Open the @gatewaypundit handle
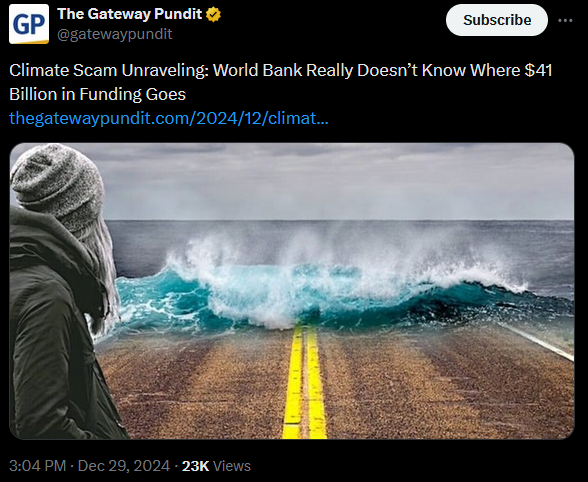 (x=114, y=34)
